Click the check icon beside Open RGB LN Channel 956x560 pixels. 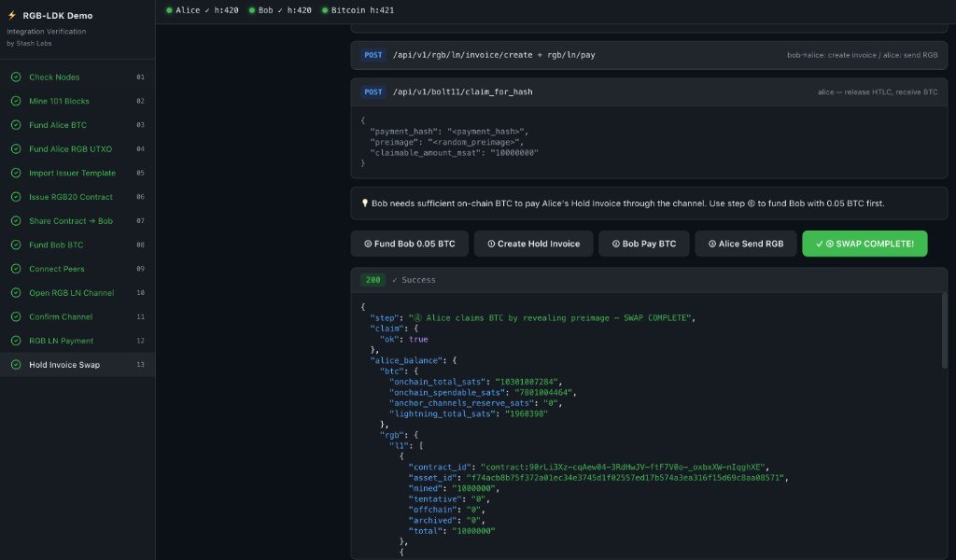[x=16, y=292]
